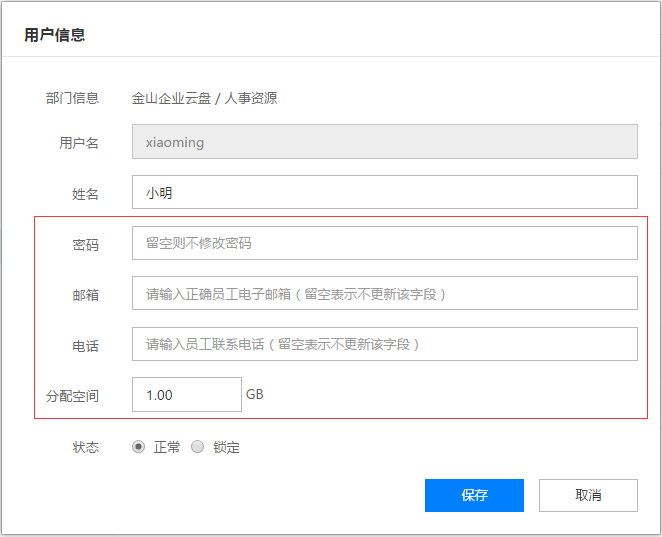Click the 用户信息 dialog title
The height and width of the screenshot is (537, 662).
55,35
